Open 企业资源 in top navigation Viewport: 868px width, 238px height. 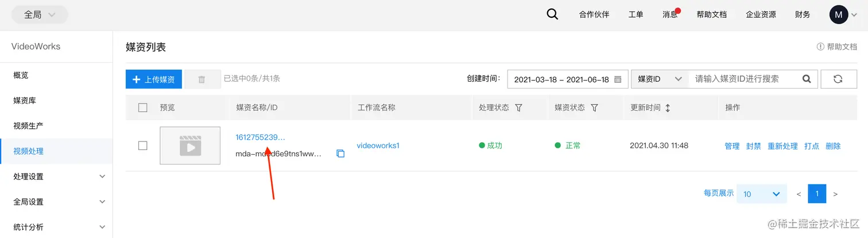761,15
